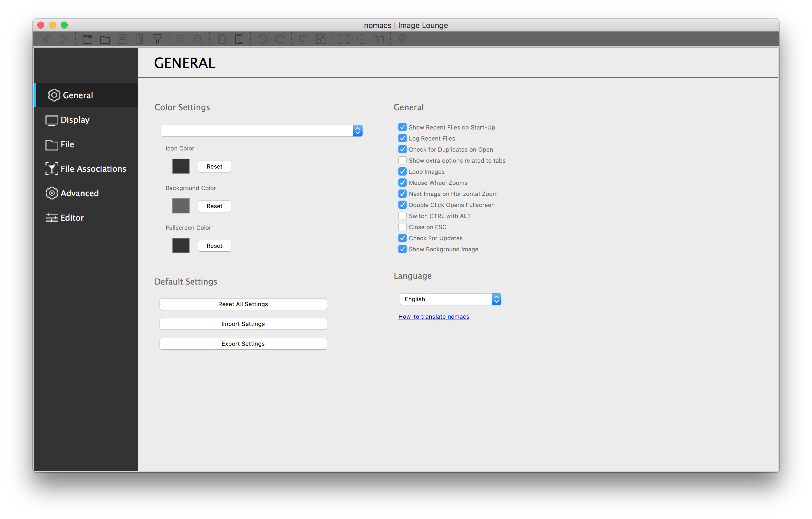Disable Mouse Wheel Zooms
The height and width of the screenshot is (519, 812).
402,183
